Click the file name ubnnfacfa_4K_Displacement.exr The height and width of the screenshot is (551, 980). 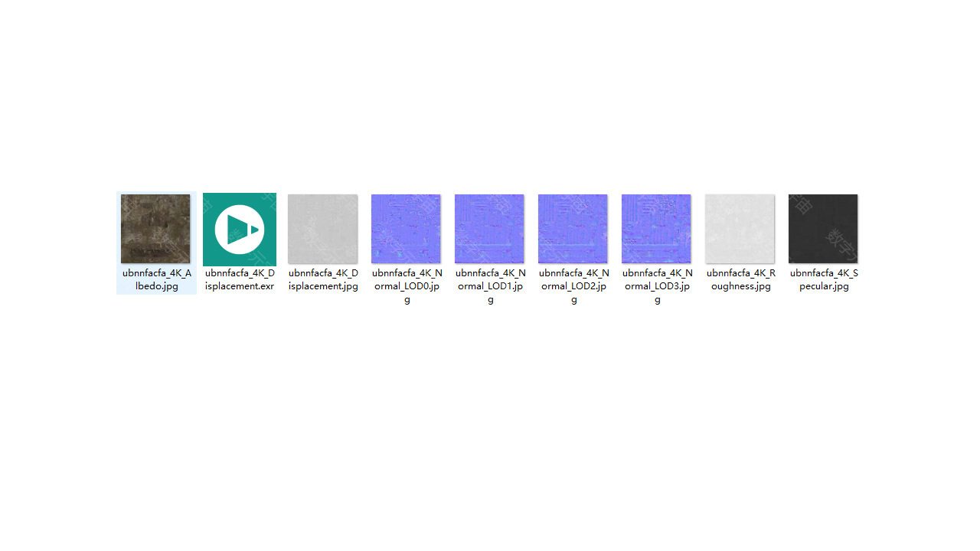(x=240, y=279)
